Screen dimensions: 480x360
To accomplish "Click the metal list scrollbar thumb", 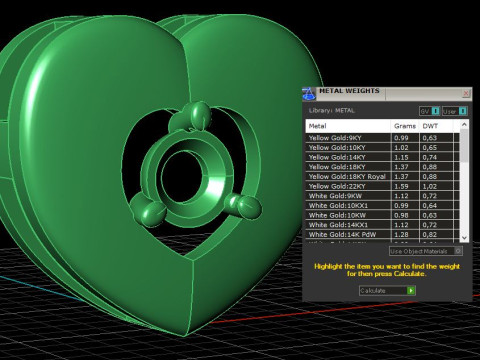I will coord(464,146).
